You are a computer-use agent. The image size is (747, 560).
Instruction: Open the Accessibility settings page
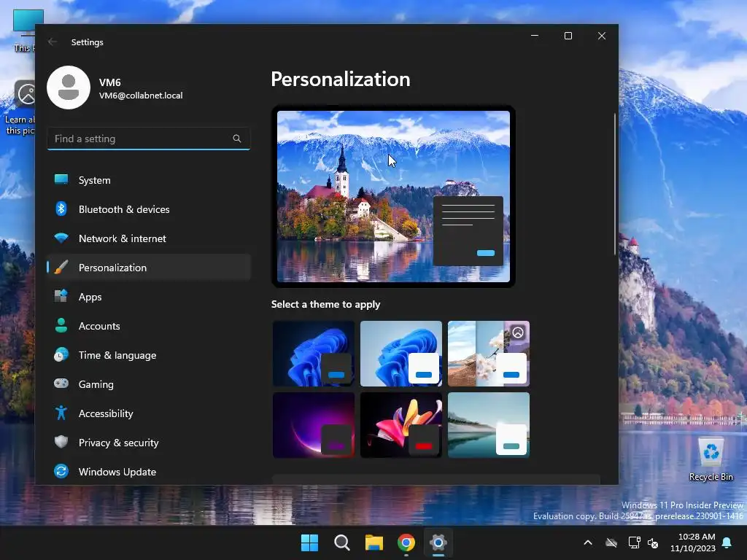point(149,413)
